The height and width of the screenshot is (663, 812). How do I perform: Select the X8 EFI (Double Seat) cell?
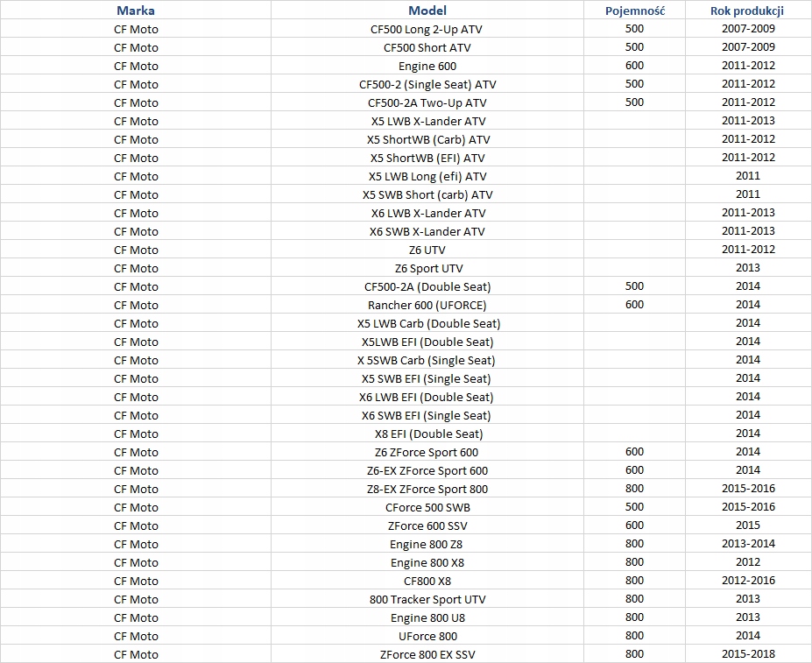(x=427, y=434)
